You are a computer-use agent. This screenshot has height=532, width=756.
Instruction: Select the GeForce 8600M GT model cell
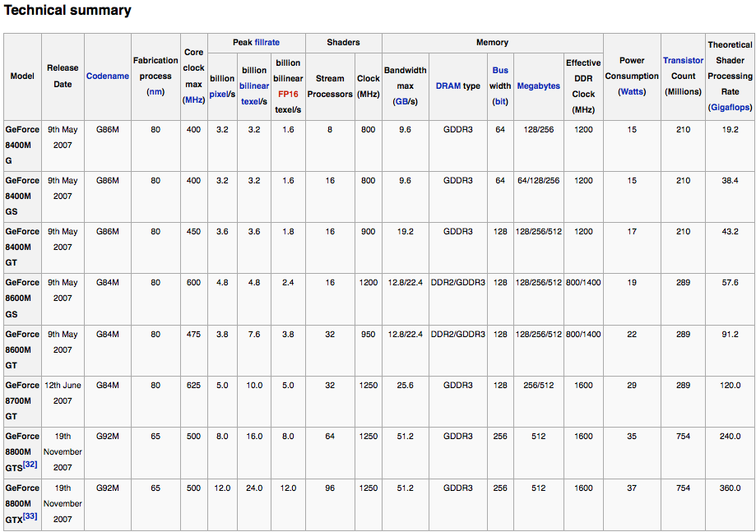point(22,349)
